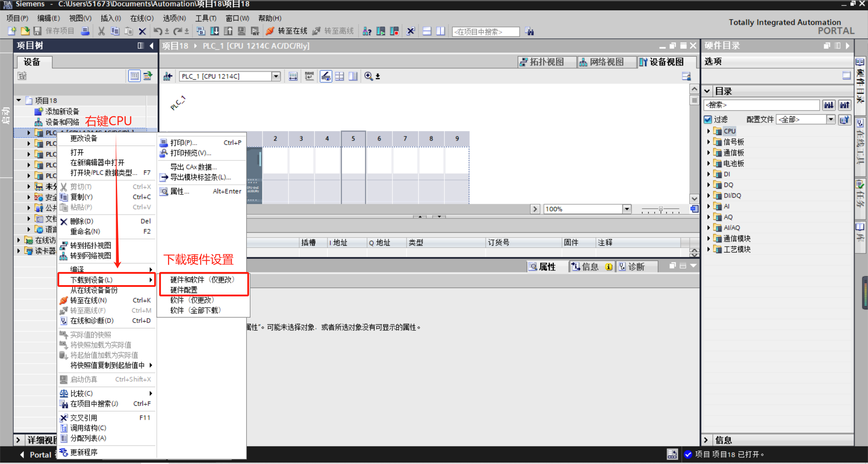Click the scissors cut icon in toolbar
This screenshot has width=868, height=464.
(101, 31)
